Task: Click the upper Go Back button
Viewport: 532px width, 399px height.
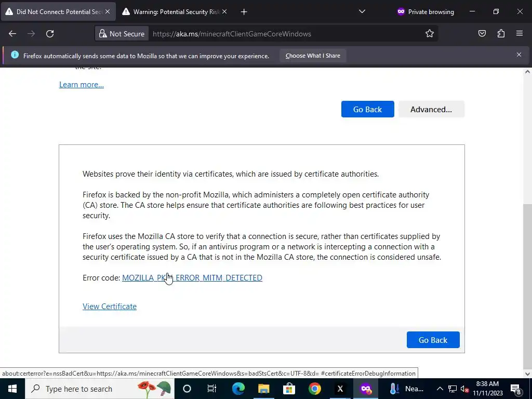Action: pyautogui.click(x=367, y=109)
